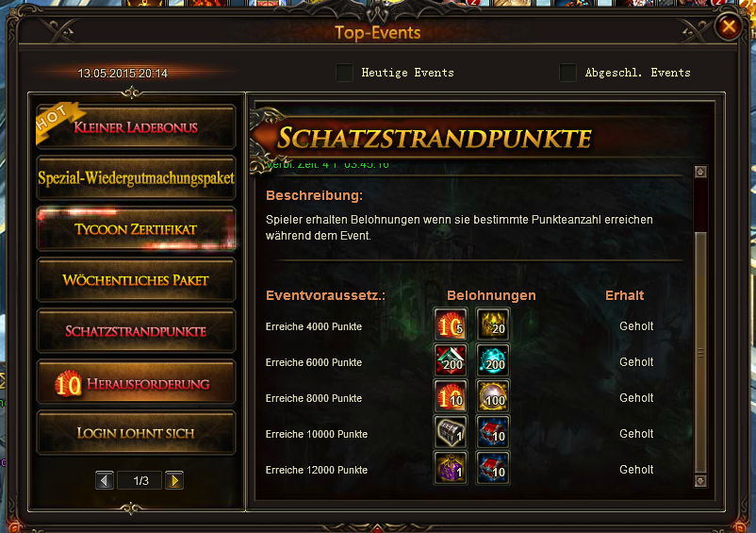Select the red gem reward with 200
This screenshot has height=533, width=756.
[451, 360]
